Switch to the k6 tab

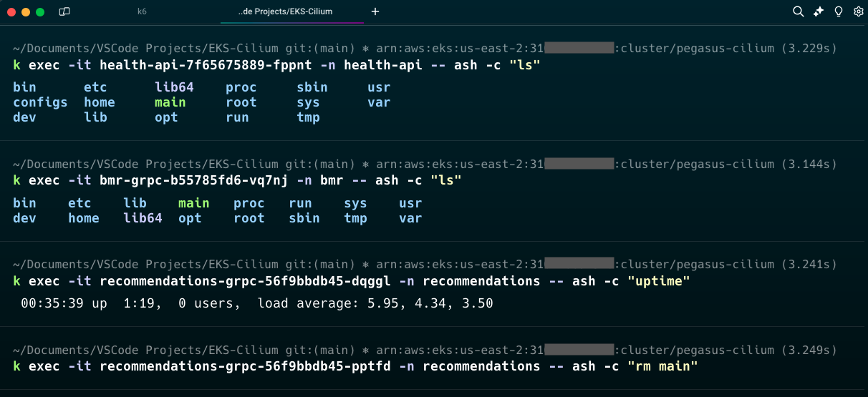[142, 11]
